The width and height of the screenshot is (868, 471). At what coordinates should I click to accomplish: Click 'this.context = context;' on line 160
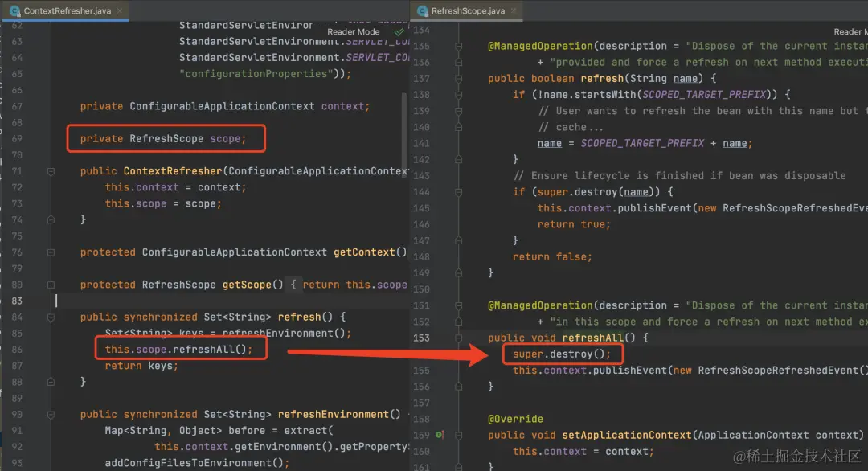pyautogui.click(x=583, y=451)
